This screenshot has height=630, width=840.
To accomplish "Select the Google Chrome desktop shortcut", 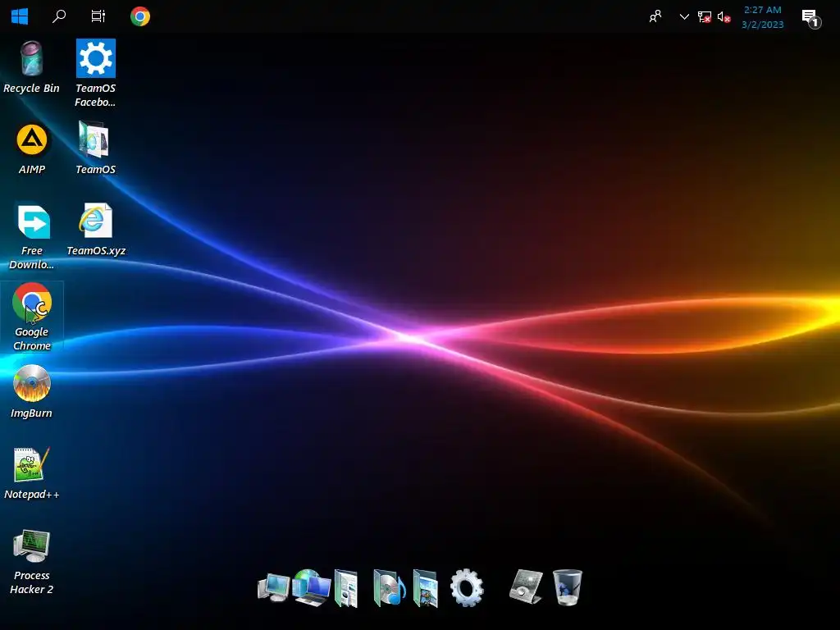I will (x=32, y=317).
